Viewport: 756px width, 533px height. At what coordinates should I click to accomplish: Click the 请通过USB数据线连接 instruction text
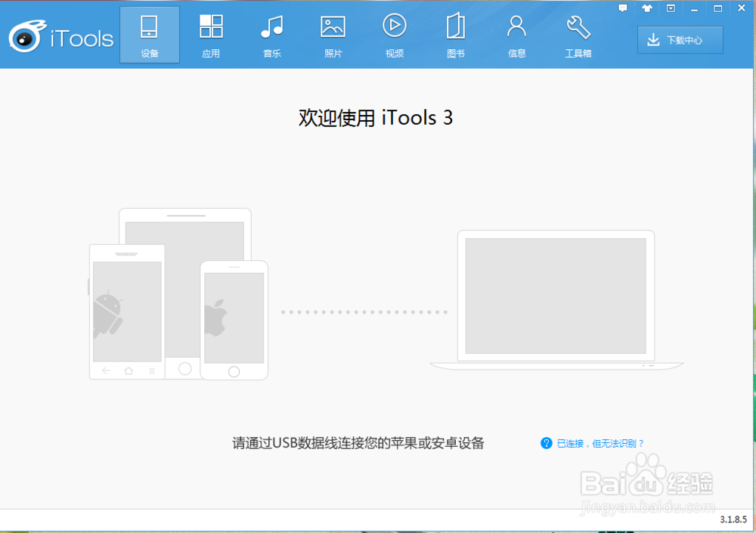(x=358, y=443)
